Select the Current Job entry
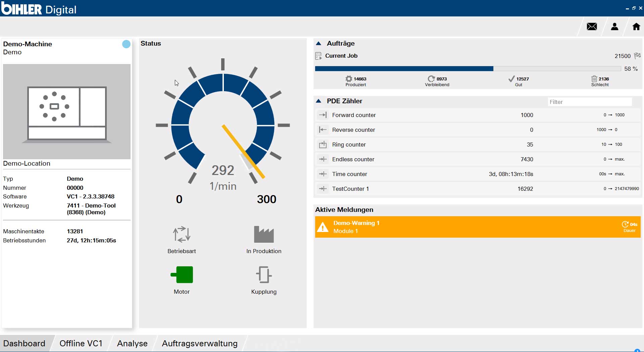Screen dimensions: 644x352 tap(341, 56)
